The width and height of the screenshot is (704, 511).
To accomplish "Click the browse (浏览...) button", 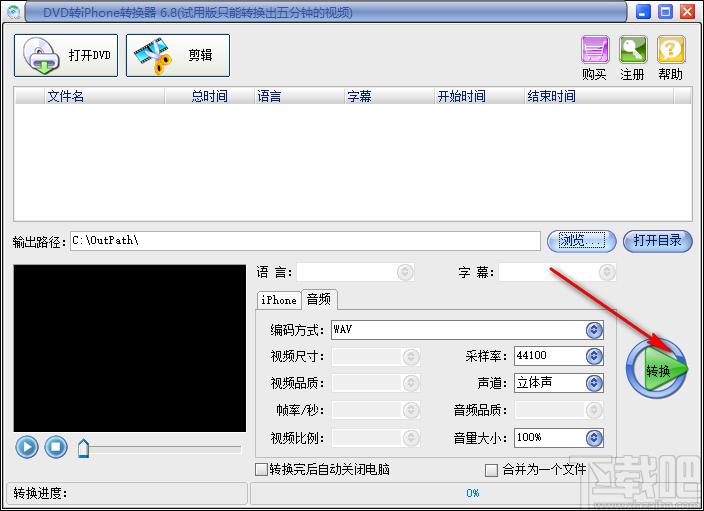I will (577, 241).
